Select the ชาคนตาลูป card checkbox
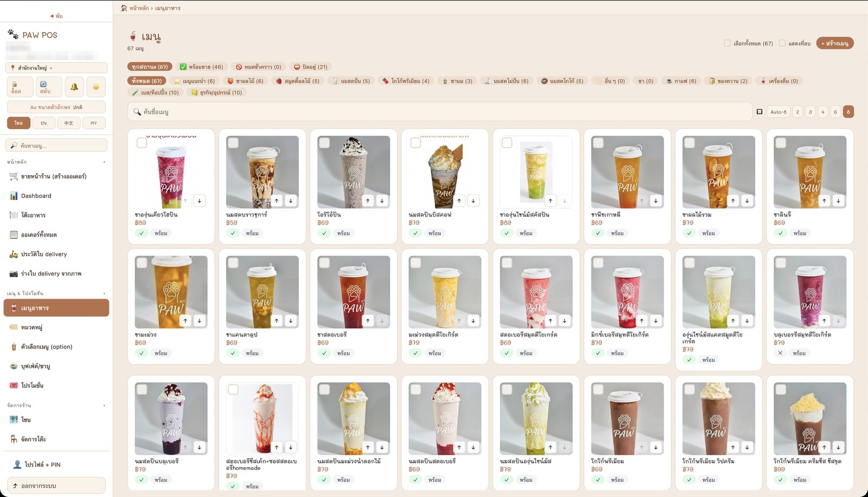 233,263
